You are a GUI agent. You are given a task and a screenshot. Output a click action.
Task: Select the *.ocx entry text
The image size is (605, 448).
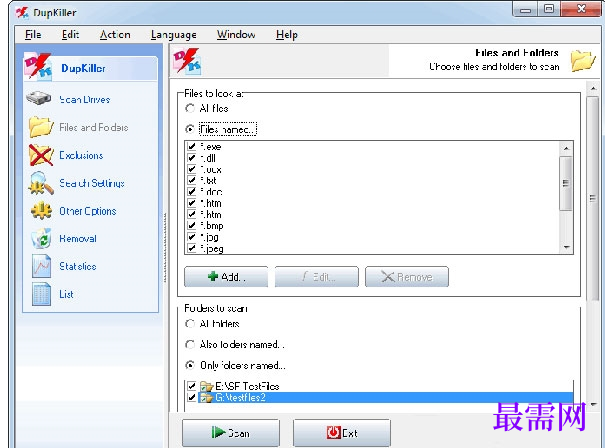[211, 169]
